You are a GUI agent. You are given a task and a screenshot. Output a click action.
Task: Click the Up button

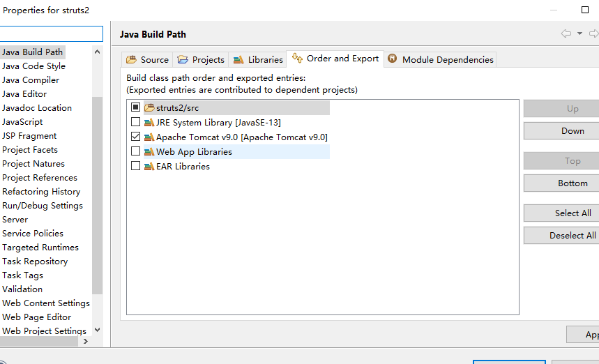coord(561,109)
